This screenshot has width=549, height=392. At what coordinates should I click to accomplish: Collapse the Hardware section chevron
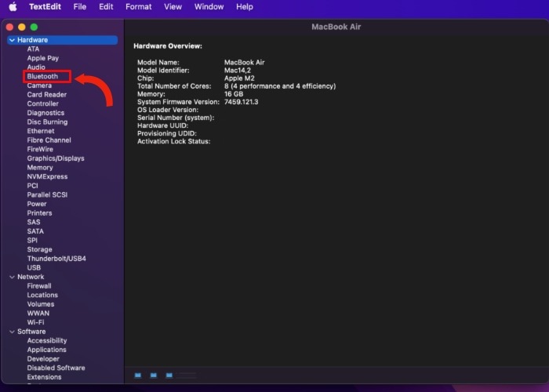[12, 40]
